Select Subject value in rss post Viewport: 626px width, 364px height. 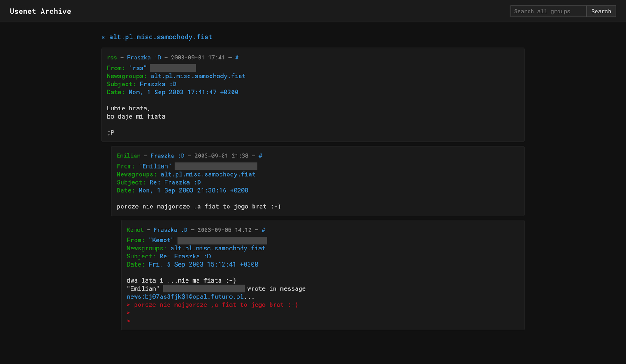pyautogui.click(x=158, y=84)
